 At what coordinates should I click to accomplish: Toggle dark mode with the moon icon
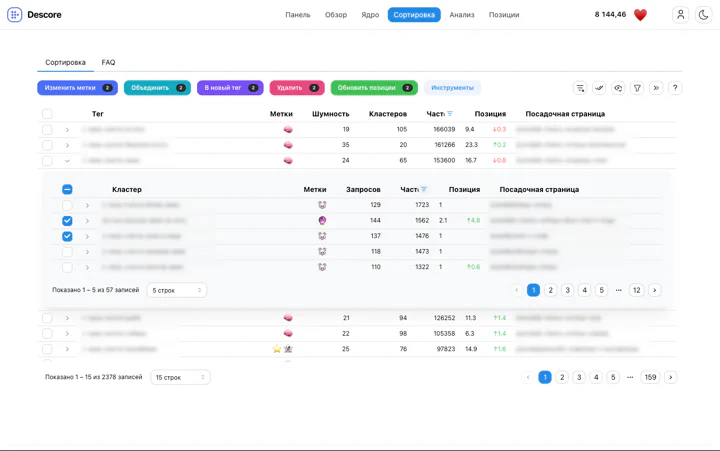tap(704, 15)
